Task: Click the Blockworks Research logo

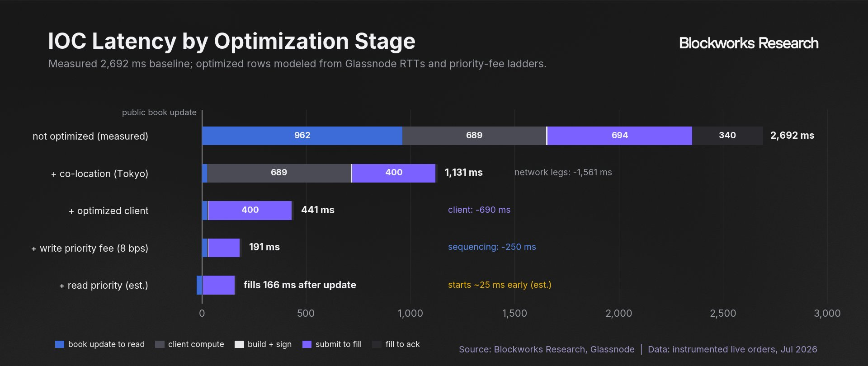Action: tap(749, 43)
